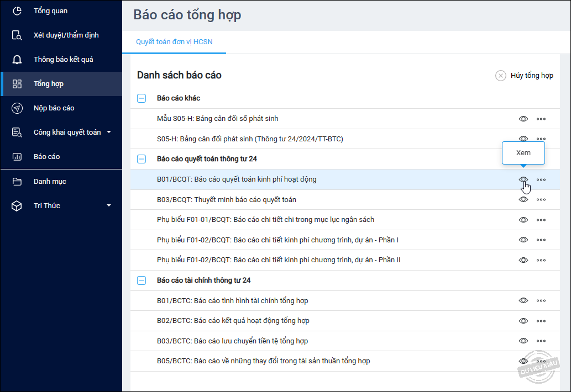
Task: Open the Báo cáo chart icon in sidebar
Action: tap(17, 157)
